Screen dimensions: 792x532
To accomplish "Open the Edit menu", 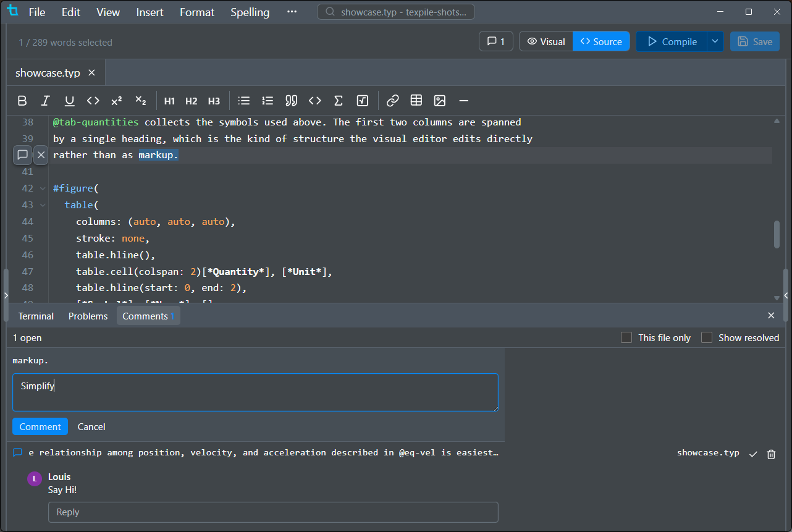I will (x=71, y=12).
